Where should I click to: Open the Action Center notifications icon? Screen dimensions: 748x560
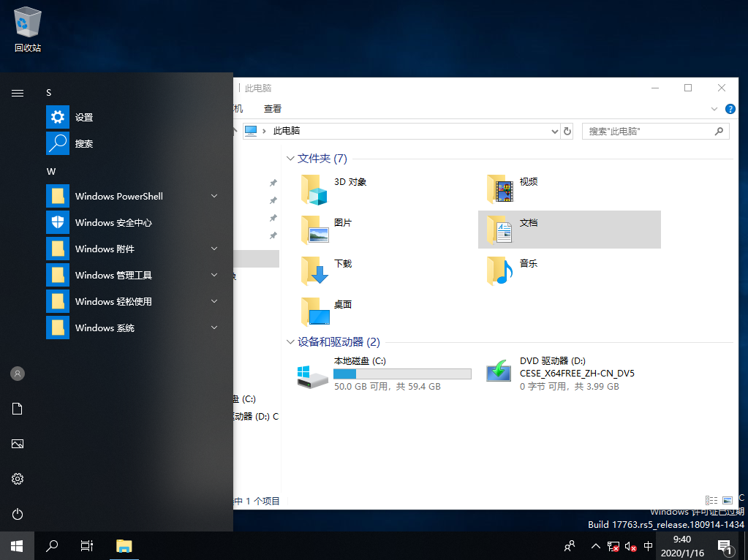click(725, 547)
